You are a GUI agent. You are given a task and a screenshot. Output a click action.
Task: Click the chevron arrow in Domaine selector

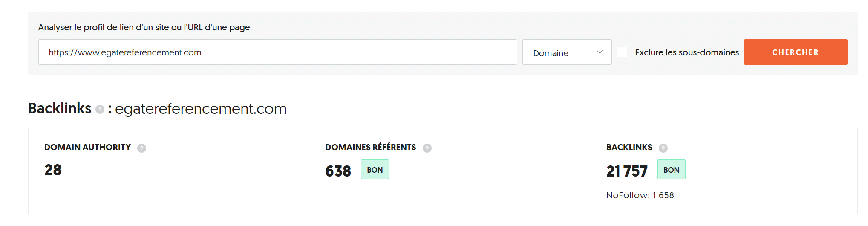(x=600, y=52)
